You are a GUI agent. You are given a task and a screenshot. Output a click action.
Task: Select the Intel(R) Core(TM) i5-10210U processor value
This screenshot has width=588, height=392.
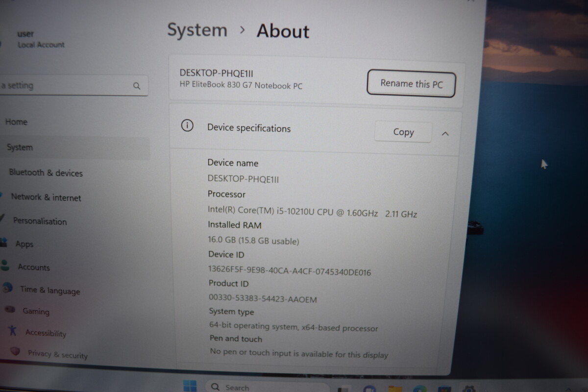[312, 212]
